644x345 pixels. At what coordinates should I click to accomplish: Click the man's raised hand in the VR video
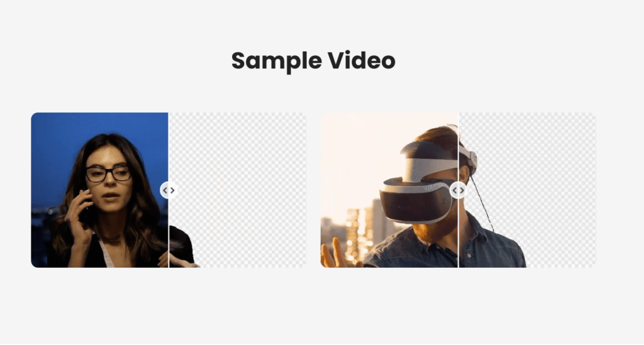click(333, 255)
